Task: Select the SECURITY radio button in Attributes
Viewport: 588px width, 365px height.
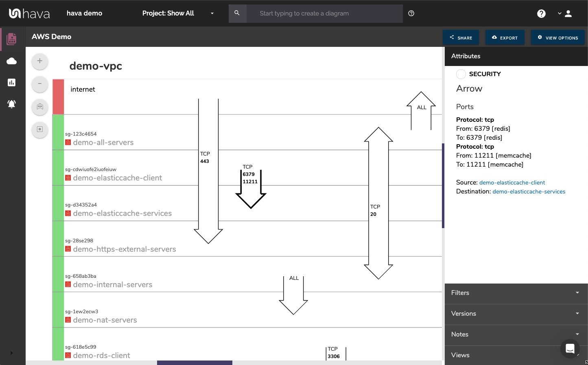Action: pos(461,74)
